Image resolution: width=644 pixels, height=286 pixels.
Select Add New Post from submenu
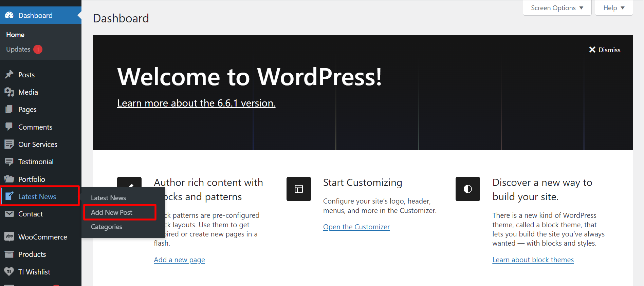point(112,212)
